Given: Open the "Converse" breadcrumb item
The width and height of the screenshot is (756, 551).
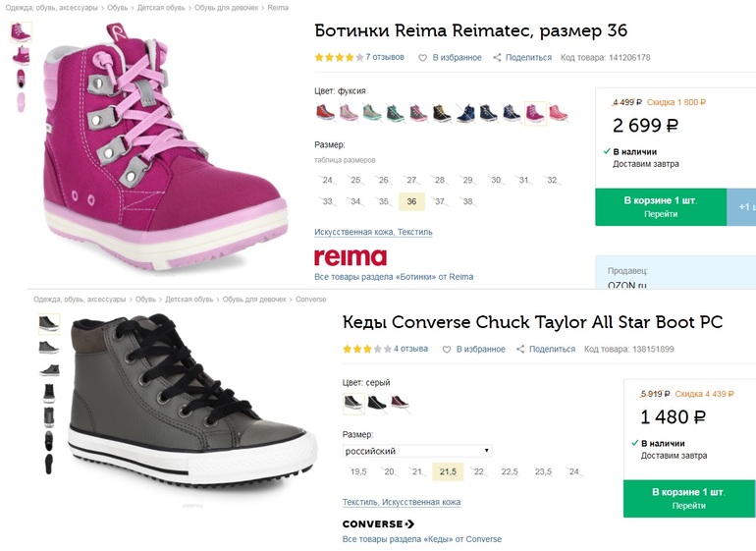Looking at the screenshot, I should click(310, 299).
